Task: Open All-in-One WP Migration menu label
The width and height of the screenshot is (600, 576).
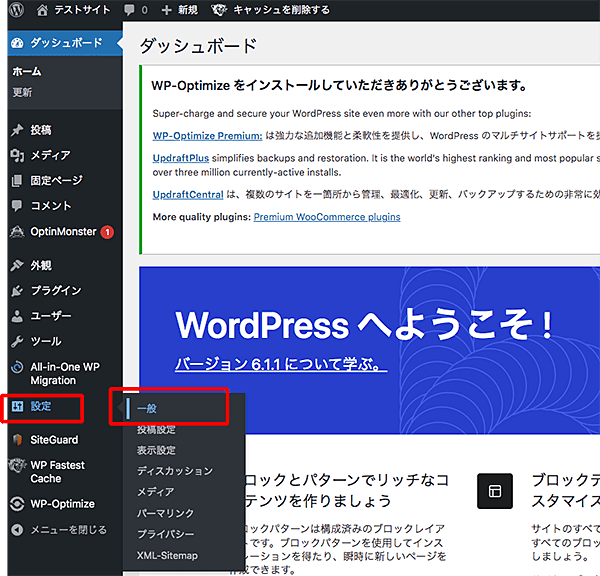Action: click(x=65, y=374)
